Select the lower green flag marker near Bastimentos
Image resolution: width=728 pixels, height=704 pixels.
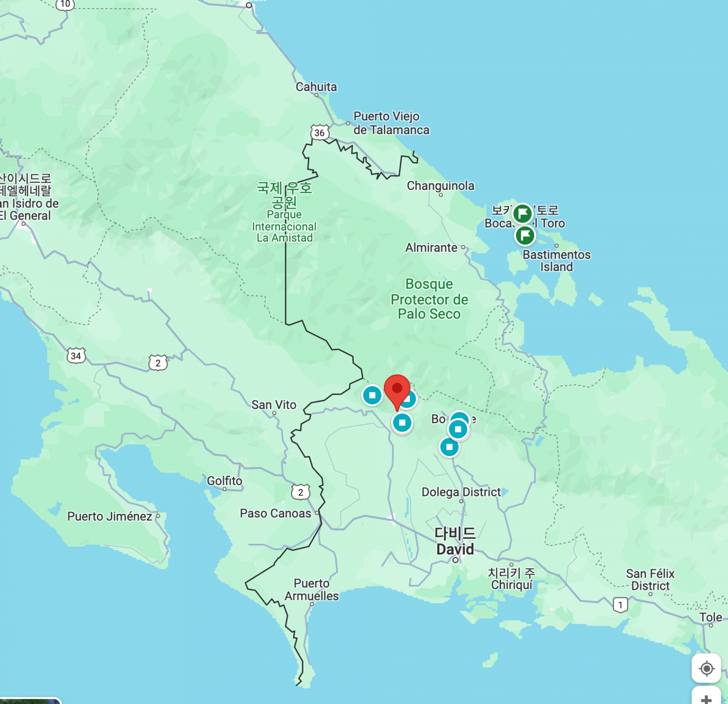coord(525,236)
